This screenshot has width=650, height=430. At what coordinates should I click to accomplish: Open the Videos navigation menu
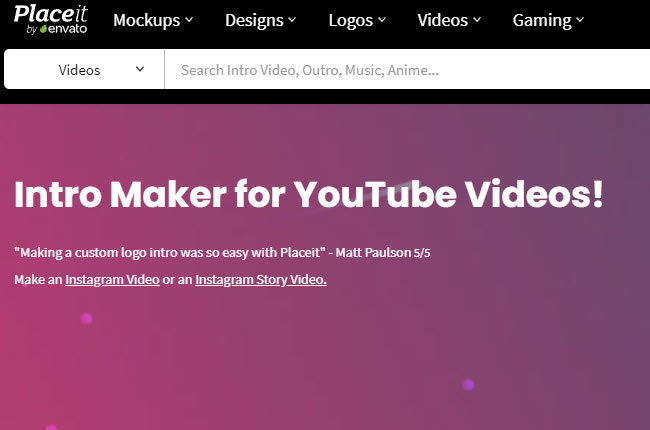pos(449,20)
